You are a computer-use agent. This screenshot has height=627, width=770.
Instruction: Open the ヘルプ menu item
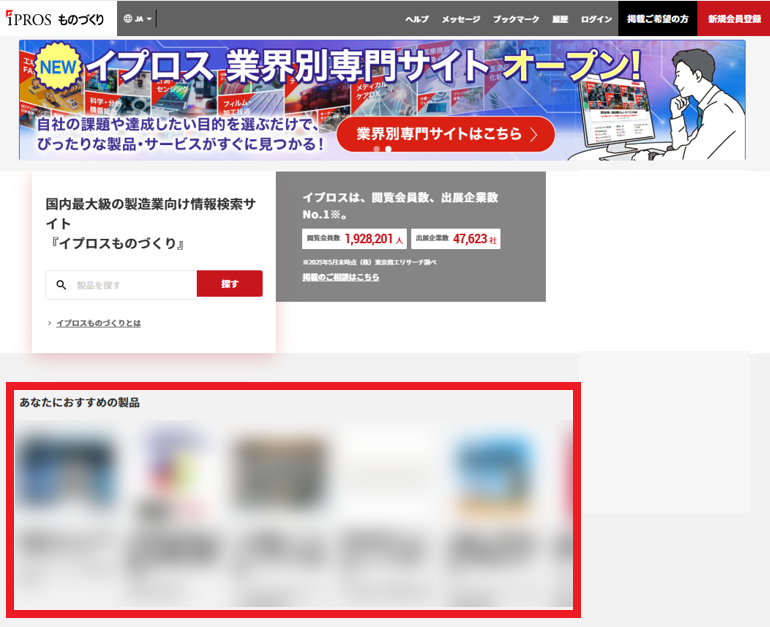(417, 19)
